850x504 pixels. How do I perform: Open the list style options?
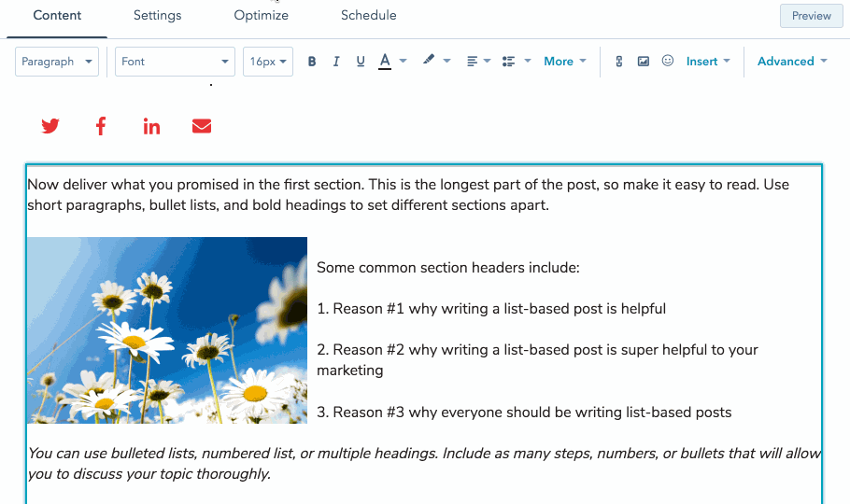[516, 62]
